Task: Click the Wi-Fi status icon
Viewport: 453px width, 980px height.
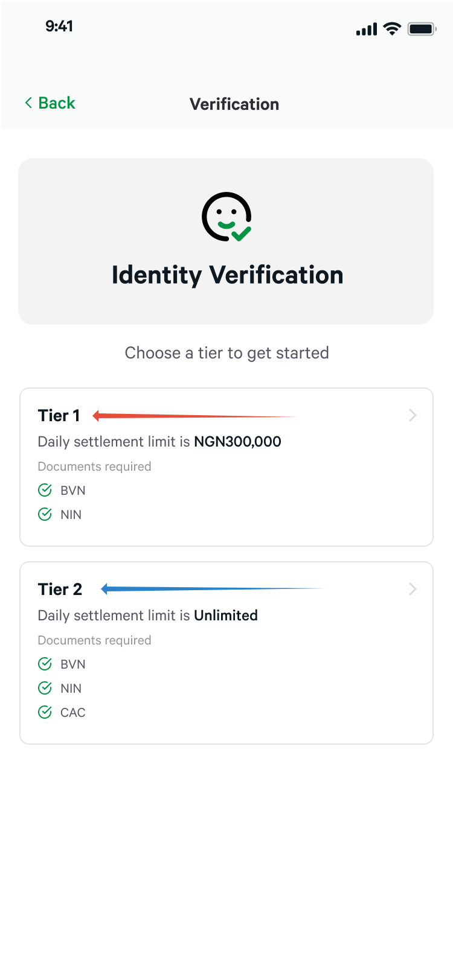Action: tap(393, 28)
